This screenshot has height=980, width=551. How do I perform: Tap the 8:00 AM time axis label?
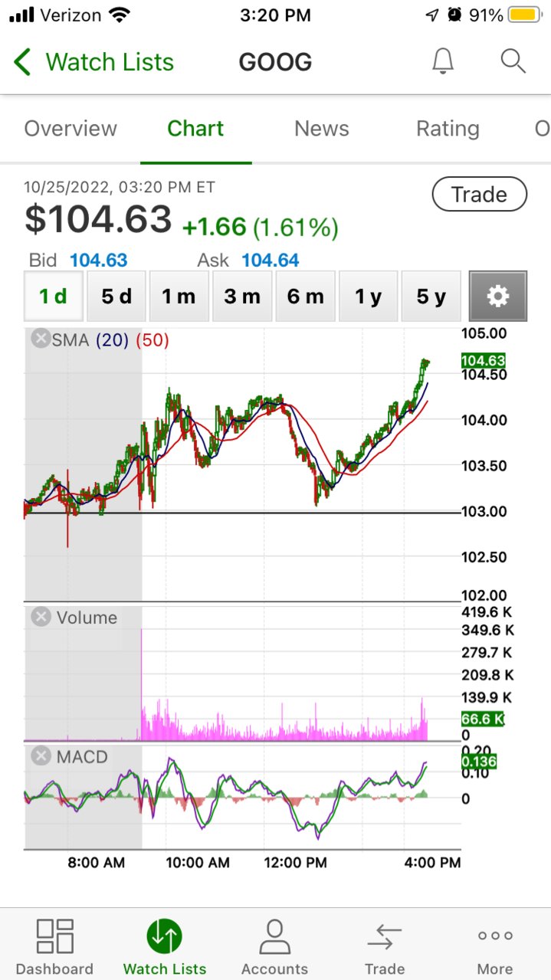(96, 862)
